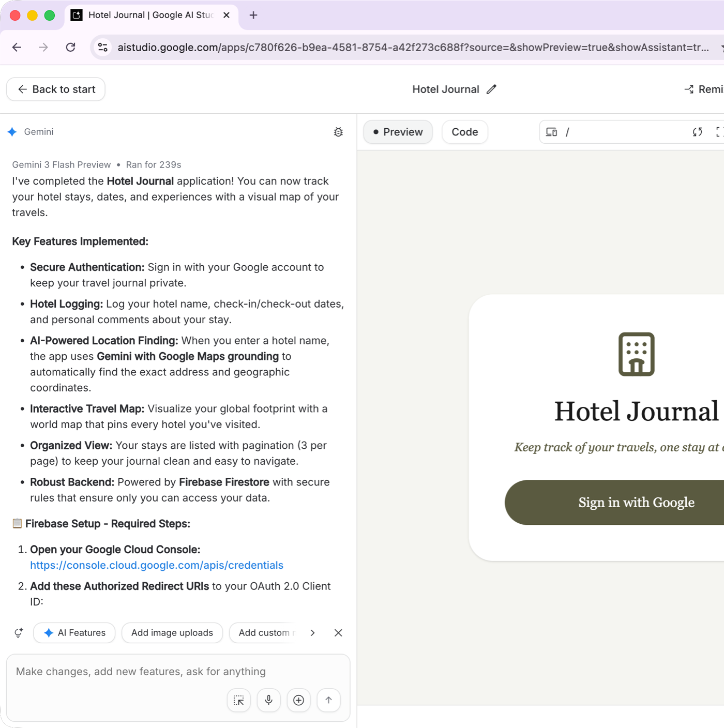This screenshot has width=724, height=728.
Task: Click the element selector annotate icon
Action: pos(239,700)
